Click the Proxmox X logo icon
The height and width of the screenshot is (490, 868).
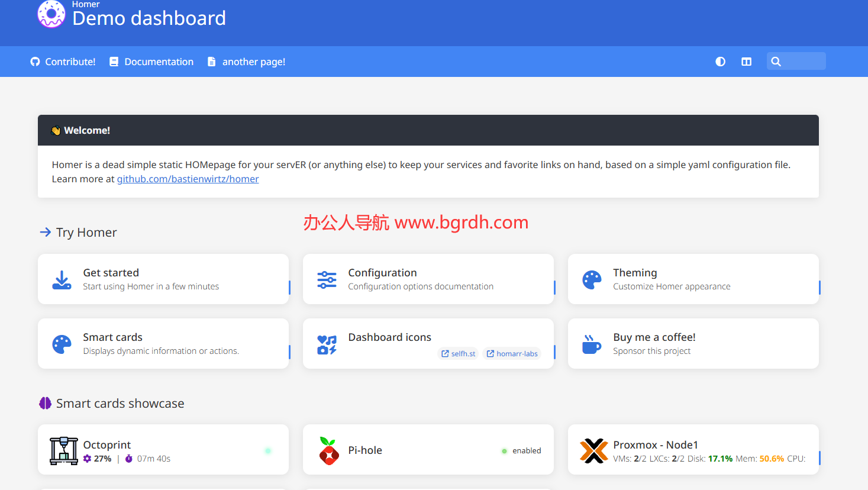pyautogui.click(x=593, y=450)
